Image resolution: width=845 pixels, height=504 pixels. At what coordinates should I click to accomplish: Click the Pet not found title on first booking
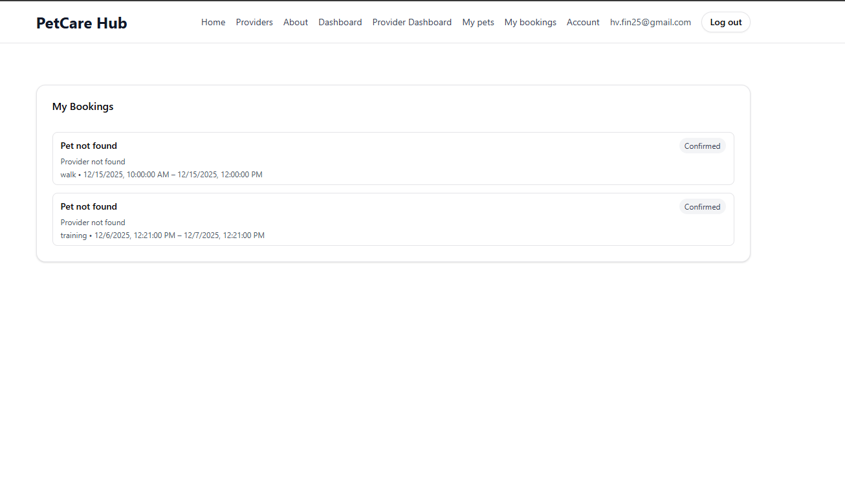pos(89,146)
